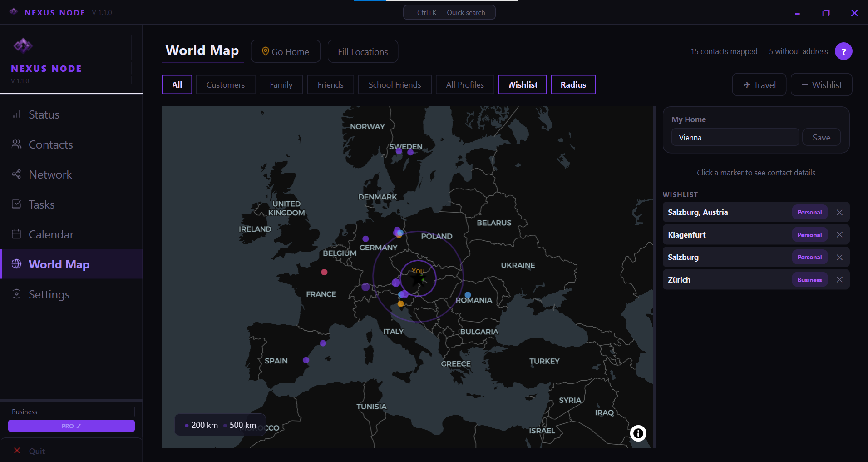Open Settings from the sidebar
The height and width of the screenshot is (462, 868).
click(71, 294)
